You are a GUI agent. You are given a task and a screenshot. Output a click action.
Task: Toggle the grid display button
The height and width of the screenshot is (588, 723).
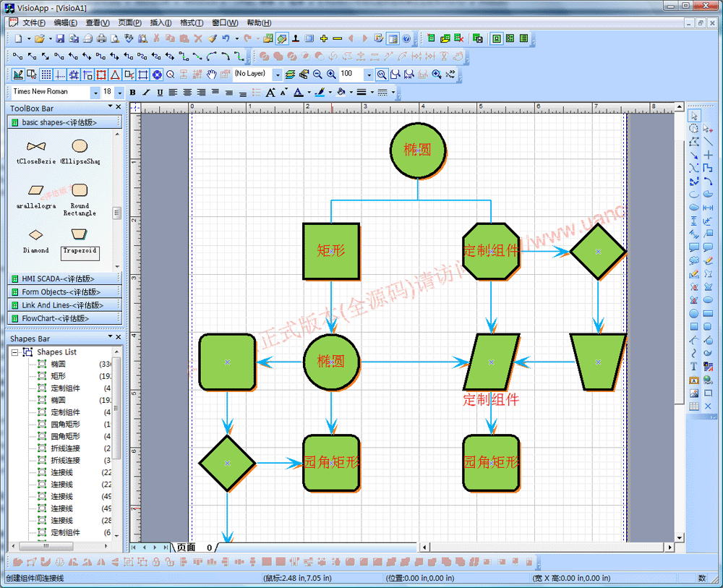point(46,74)
